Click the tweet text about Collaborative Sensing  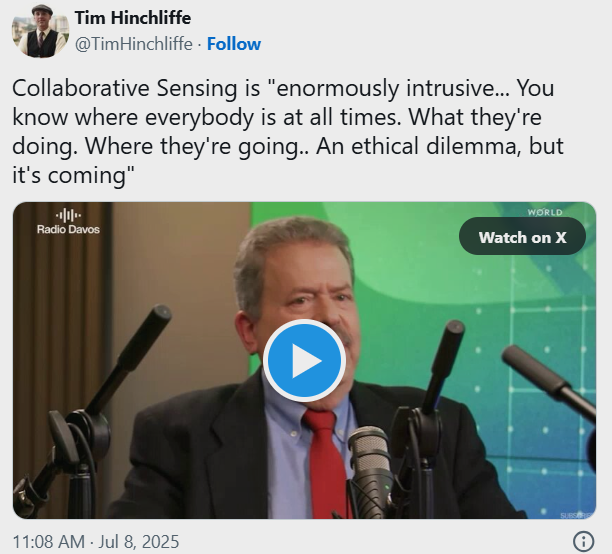click(x=288, y=132)
